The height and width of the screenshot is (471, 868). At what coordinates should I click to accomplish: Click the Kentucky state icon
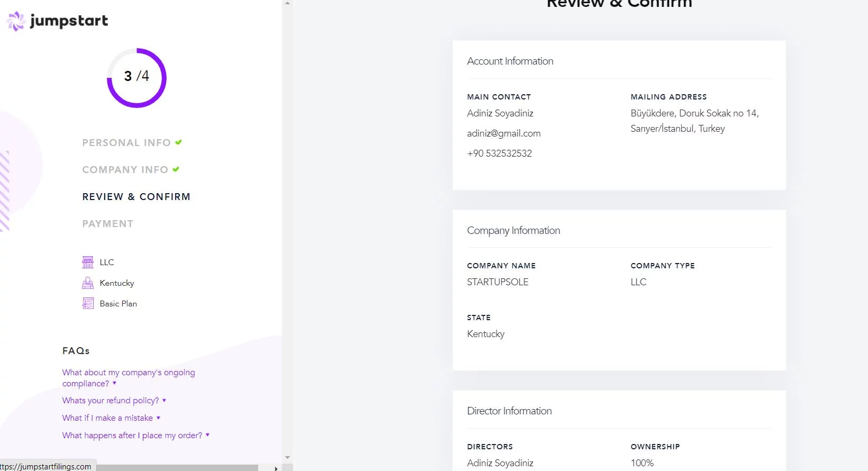(x=88, y=283)
